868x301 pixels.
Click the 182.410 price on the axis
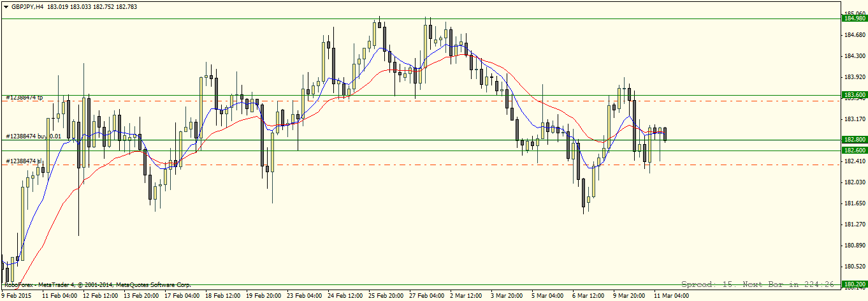[x=855, y=161]
